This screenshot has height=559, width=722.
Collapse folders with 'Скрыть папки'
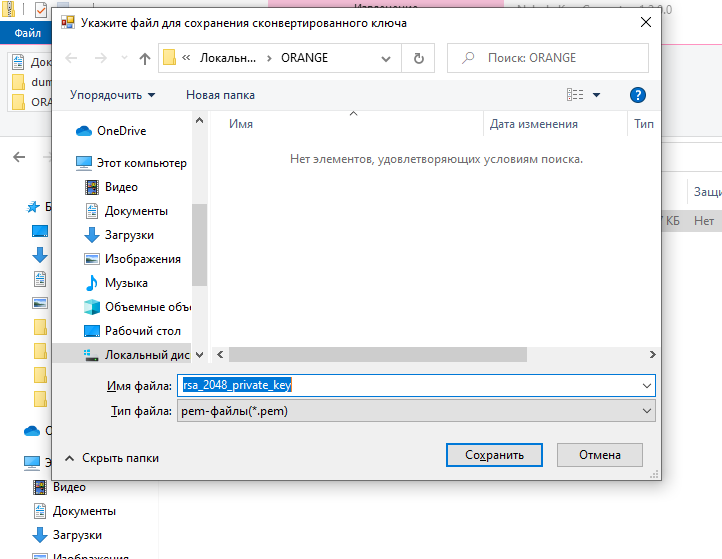pyautogui.click(x=112, y=458)
